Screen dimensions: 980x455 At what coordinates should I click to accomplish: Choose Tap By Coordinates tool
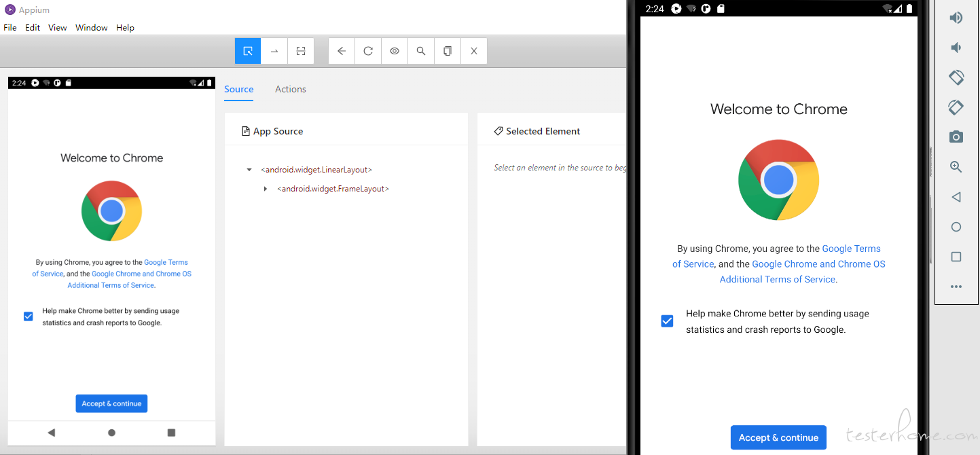tap(301, 51)
